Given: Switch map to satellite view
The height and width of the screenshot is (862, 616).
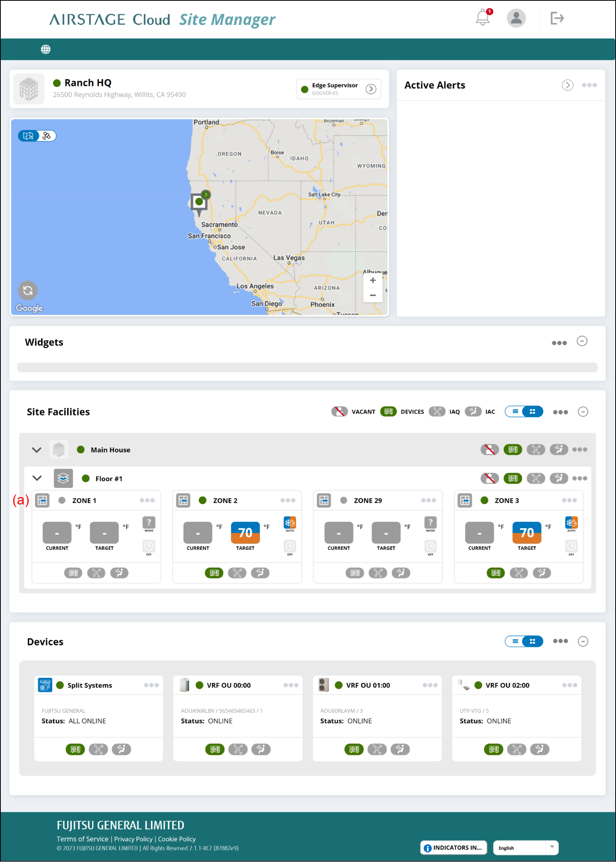Looking at the screenshot, I should (x=47, y=136).
